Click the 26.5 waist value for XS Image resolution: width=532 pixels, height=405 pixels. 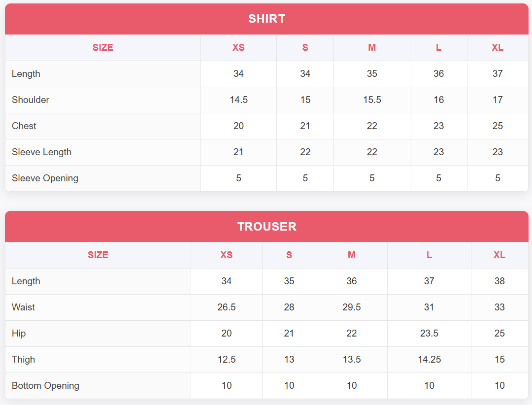pos(227,307)
